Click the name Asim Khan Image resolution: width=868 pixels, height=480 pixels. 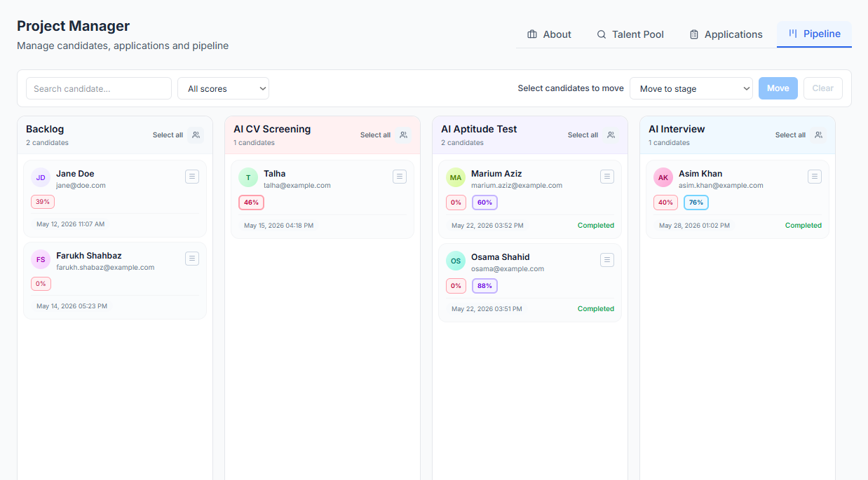[700, 174]
